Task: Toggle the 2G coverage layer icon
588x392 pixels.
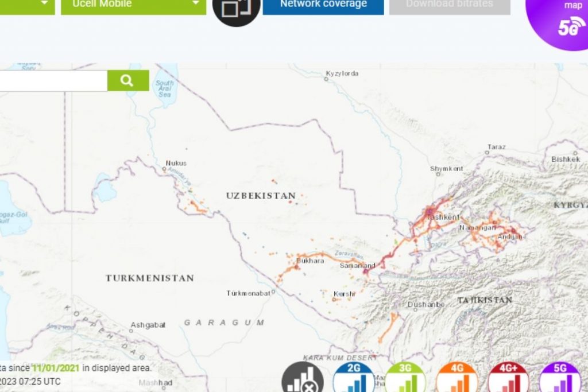Action: pos(354,377)
